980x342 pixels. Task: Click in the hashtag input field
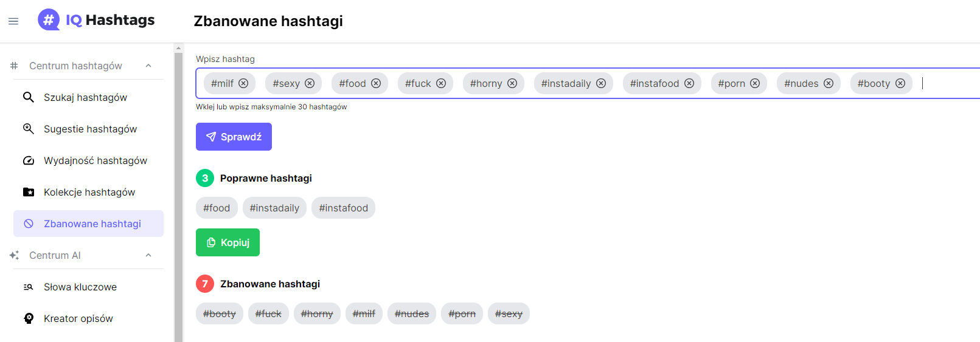[949, 83]
